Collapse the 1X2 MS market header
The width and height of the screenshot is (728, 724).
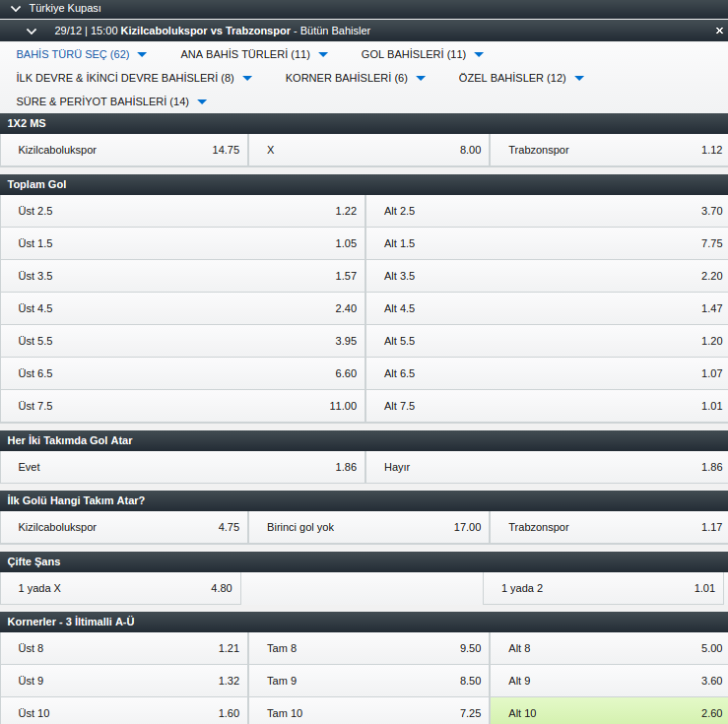tap(364, 123)
